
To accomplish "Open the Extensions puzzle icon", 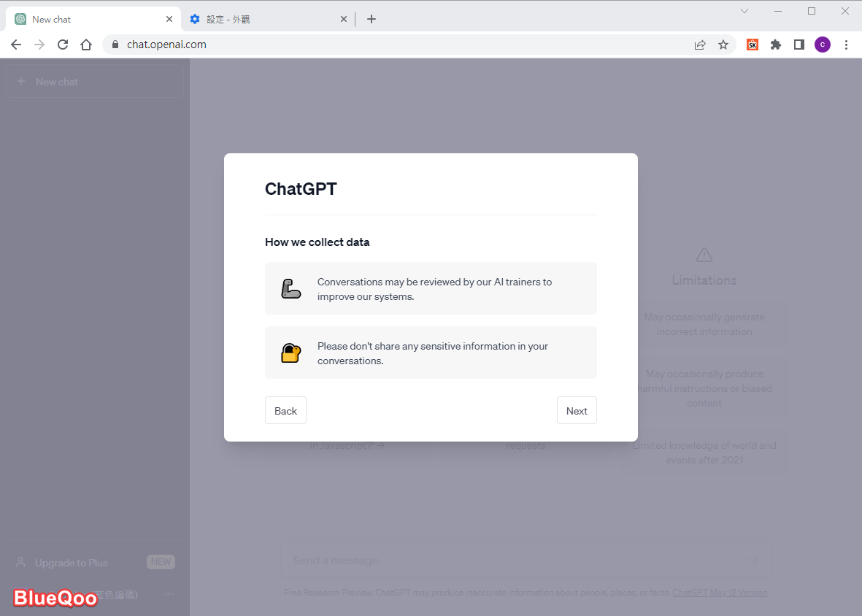I will 776,45.
